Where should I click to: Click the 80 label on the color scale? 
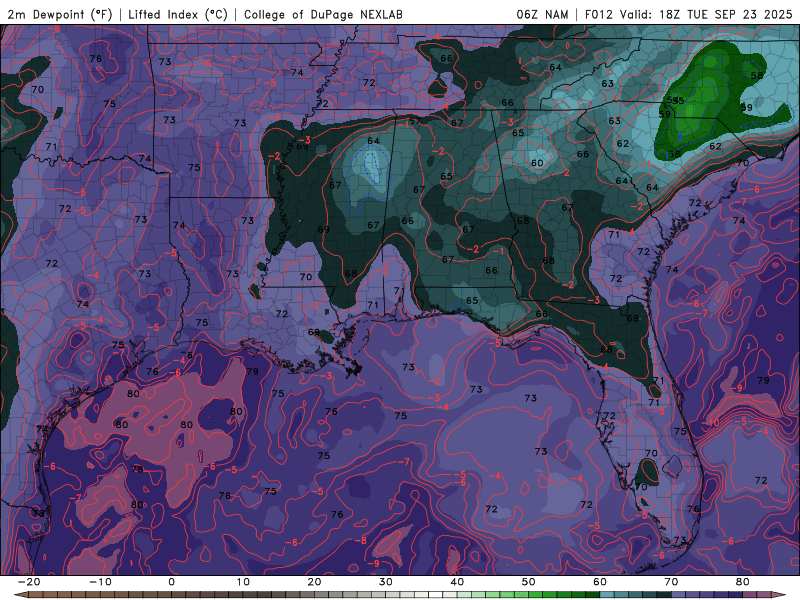[743, 582]
